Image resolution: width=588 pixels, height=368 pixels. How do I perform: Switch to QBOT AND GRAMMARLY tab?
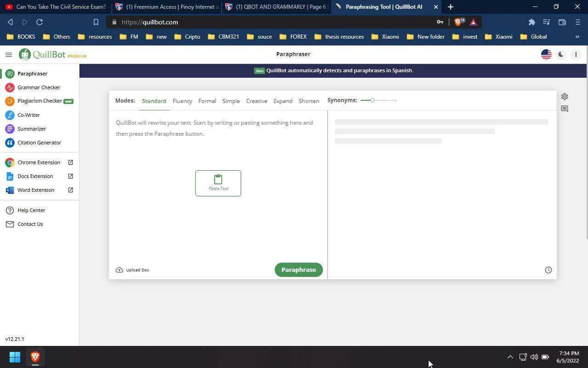(x=276, y=7)
